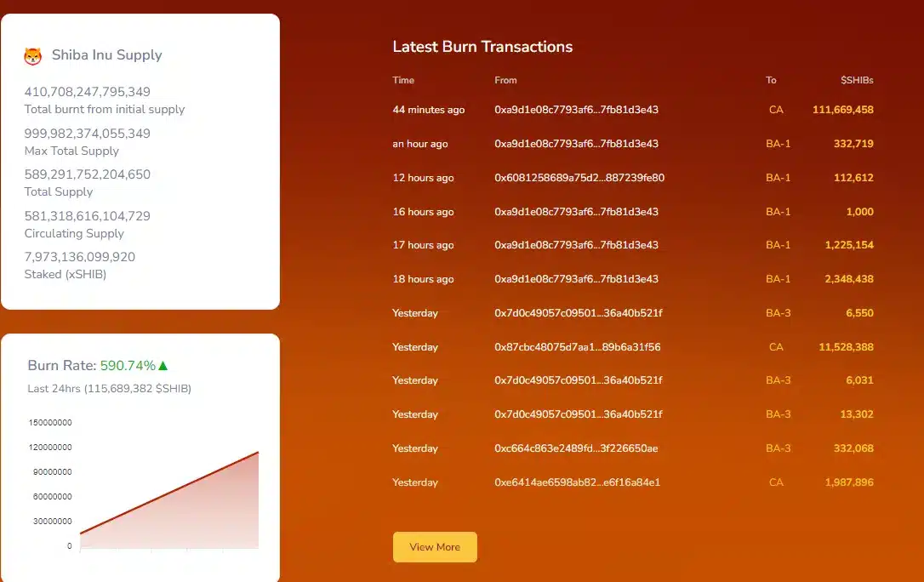Click the 111,669,458 burn amount

[842, 110]
